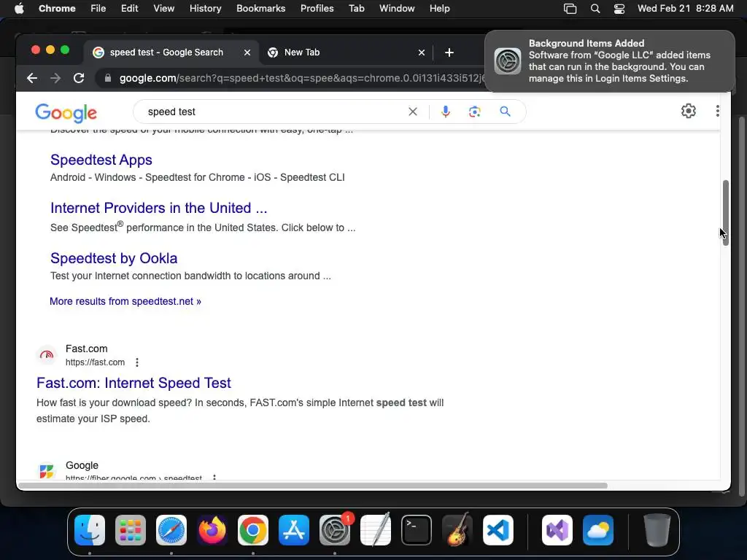The width and height of the screenshot is (747, 560).
Task: Open options for the Fast.com result
Action: (x=137, y=362)
